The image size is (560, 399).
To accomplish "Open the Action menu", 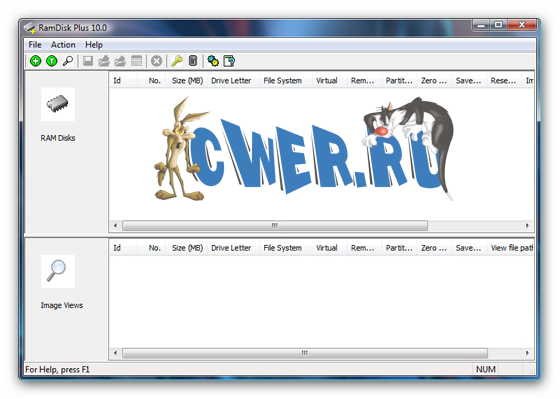I will click(63, 45).
